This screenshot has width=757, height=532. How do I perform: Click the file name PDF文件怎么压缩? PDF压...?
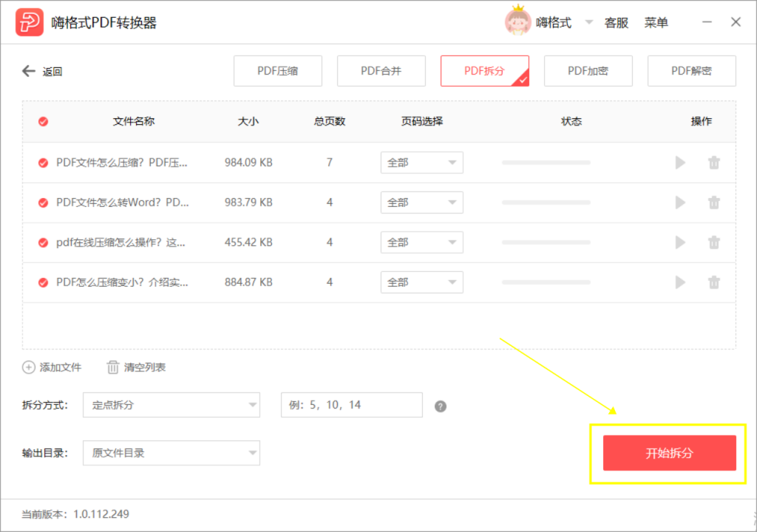tap(122, 163)
